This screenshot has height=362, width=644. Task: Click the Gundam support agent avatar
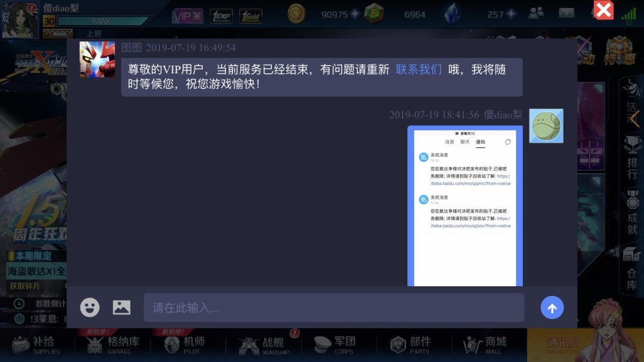97,60
